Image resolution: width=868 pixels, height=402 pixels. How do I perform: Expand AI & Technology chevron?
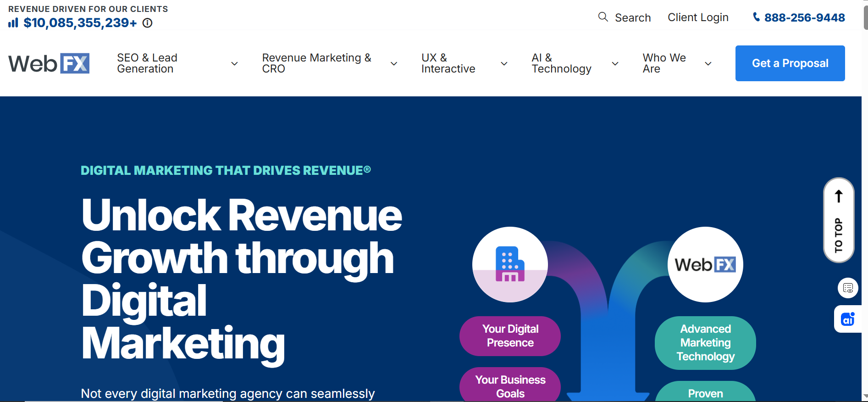pyautogui.click(x=615, y=64)
